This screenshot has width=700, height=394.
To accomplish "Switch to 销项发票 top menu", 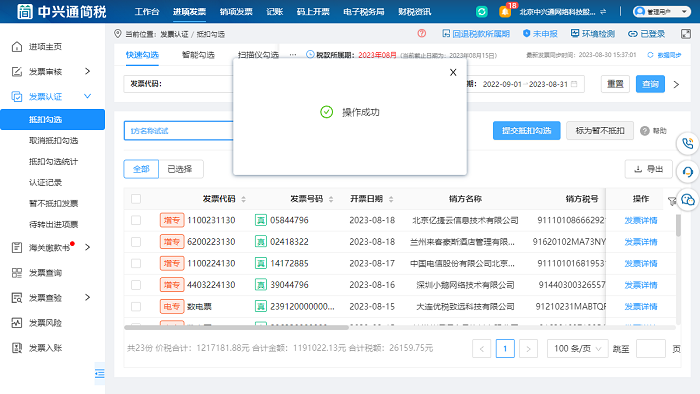I will pos(236,12).
